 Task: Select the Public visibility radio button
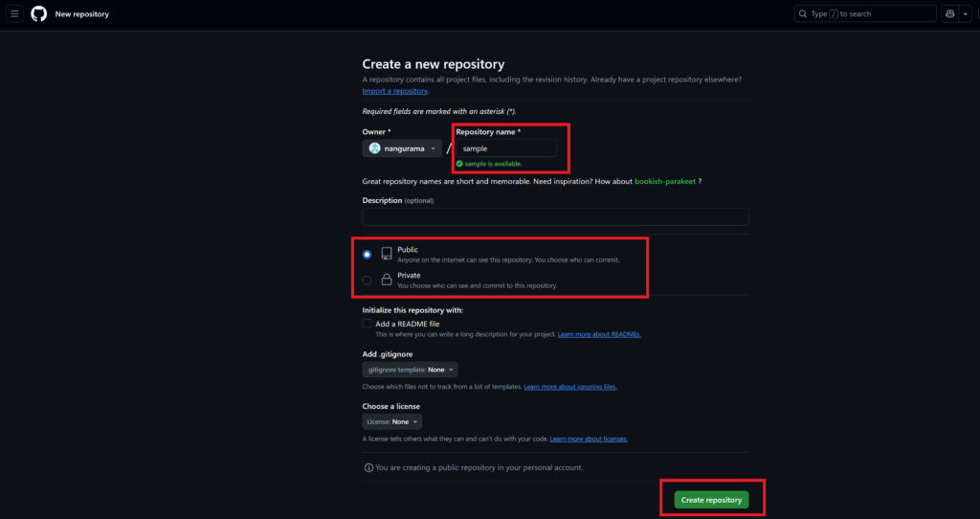367,255
